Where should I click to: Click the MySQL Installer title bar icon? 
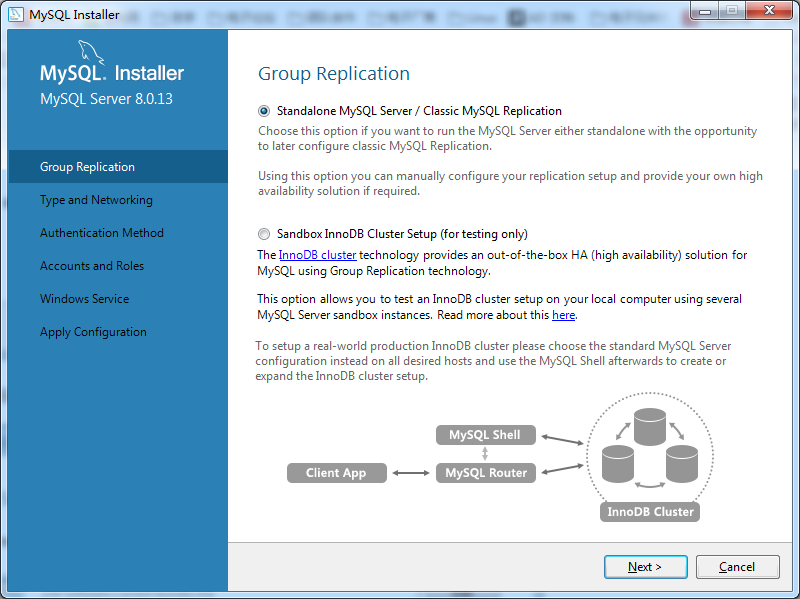point(16,14)
